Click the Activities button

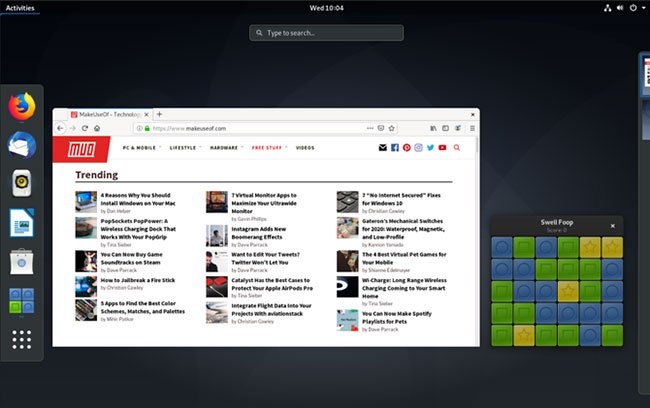coord(20,8)
